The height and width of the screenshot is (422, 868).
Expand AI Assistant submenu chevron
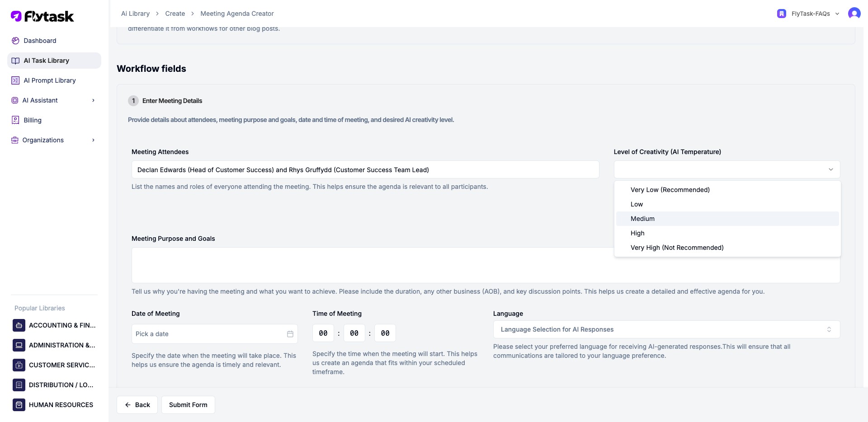coord(93,100)
